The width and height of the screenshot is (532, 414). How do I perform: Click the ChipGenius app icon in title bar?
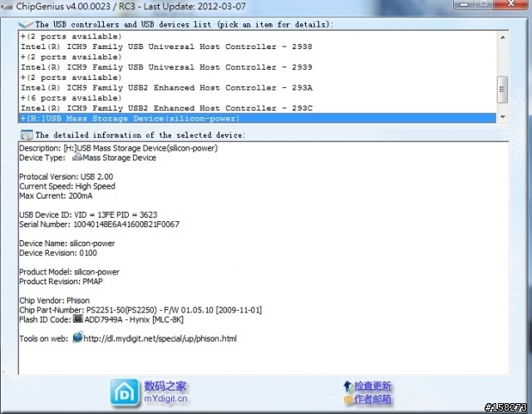tap(7, 7)
